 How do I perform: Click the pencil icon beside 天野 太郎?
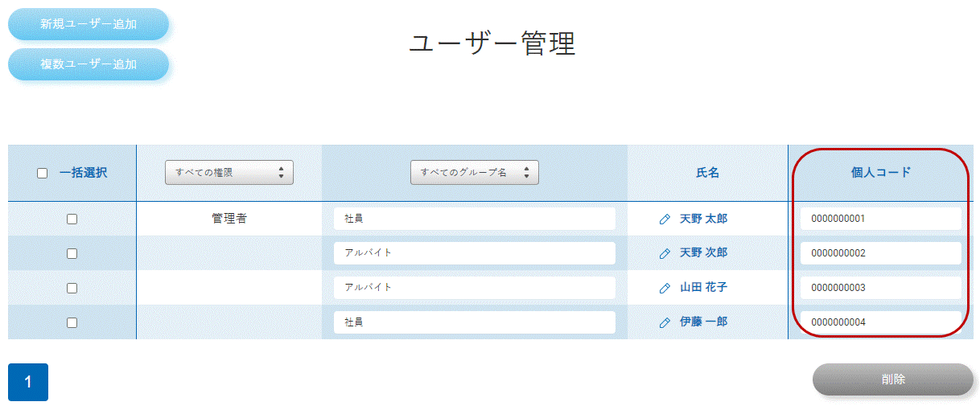click(665, 219)
